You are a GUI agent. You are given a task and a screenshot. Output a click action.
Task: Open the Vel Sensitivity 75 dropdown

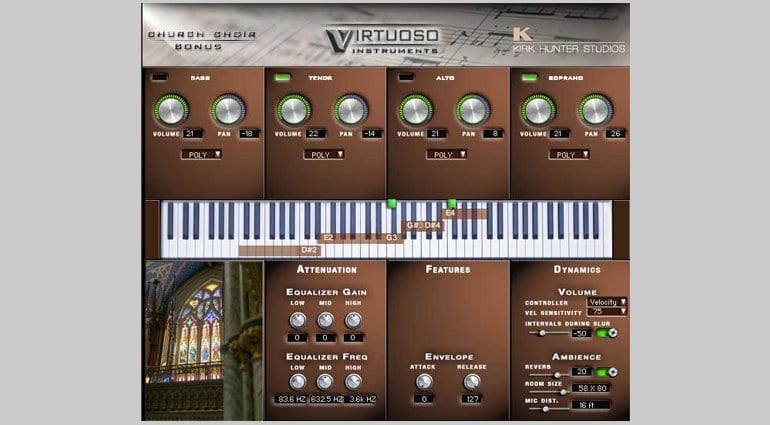607,311
